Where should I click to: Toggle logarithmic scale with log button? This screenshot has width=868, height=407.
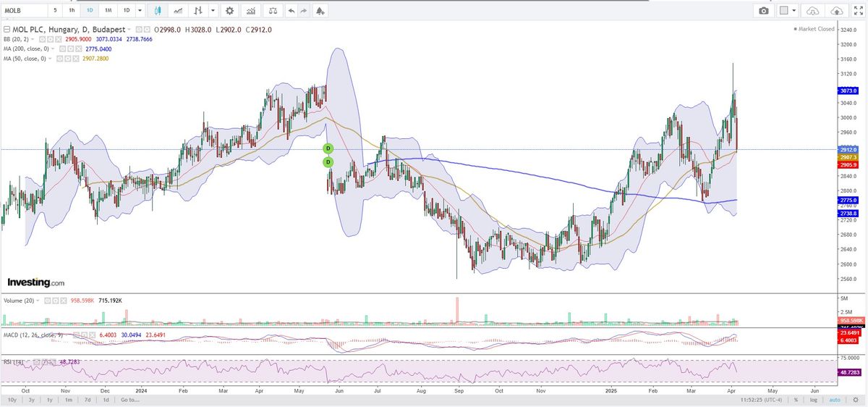coord(814,400)
